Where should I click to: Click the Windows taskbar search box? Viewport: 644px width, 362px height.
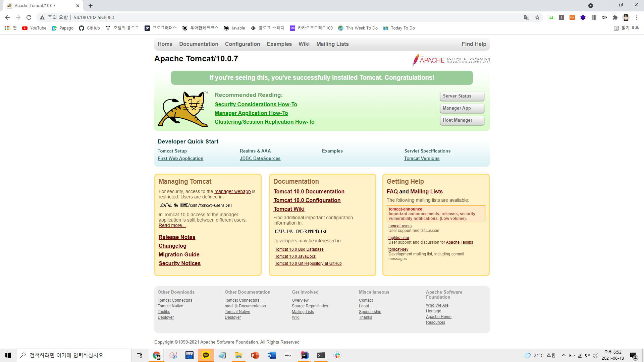tap(74, 355)
